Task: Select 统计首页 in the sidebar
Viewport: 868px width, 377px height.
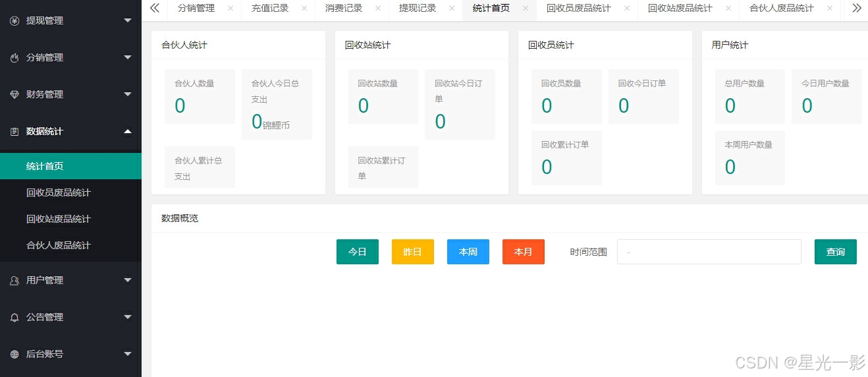Action: 70,166
